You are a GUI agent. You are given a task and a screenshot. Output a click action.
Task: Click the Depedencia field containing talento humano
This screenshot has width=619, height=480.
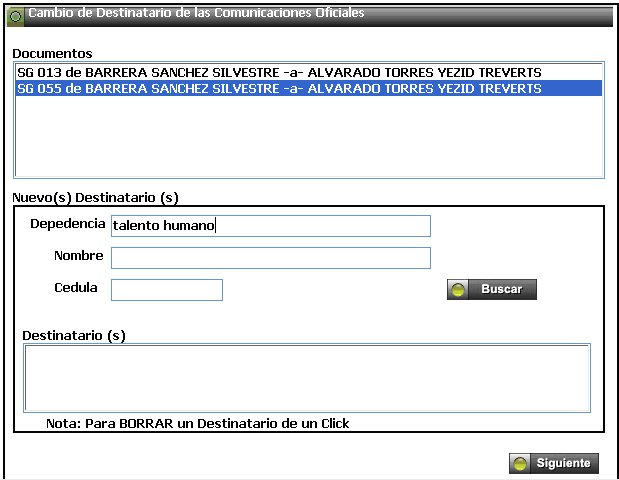[271, 226]
